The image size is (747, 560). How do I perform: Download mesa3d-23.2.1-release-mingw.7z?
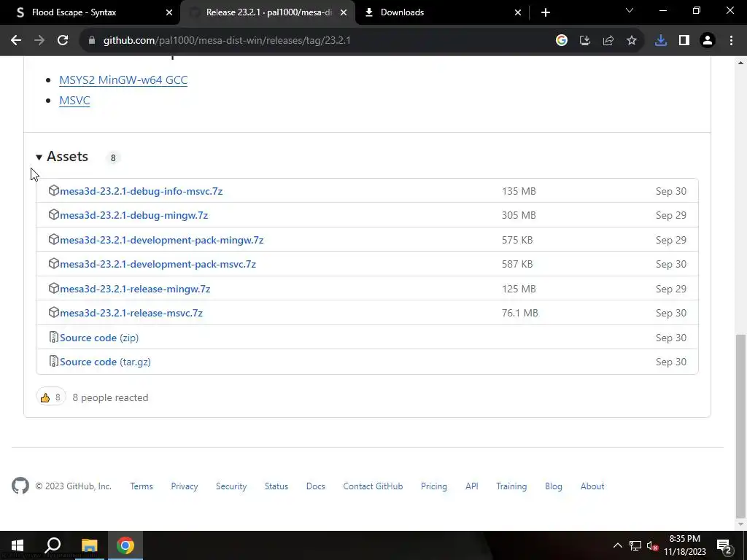[135, 289]
